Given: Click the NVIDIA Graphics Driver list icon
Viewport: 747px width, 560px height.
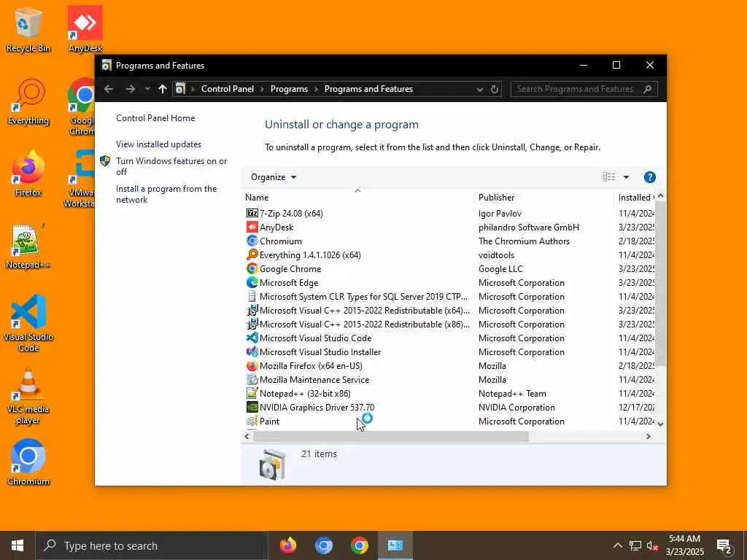Looking at the screenshot, I should tap(252, 407).
